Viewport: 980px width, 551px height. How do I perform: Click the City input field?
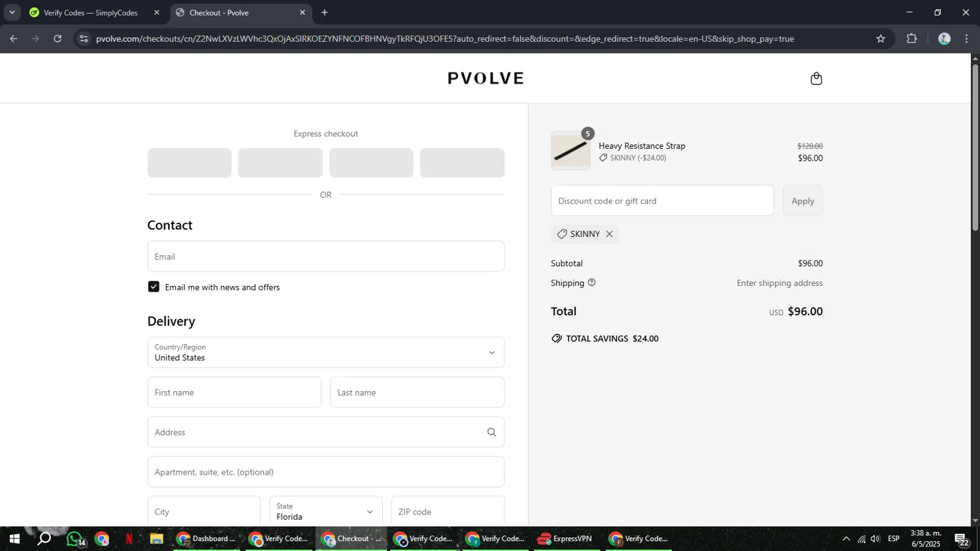[x=204, y=511]
